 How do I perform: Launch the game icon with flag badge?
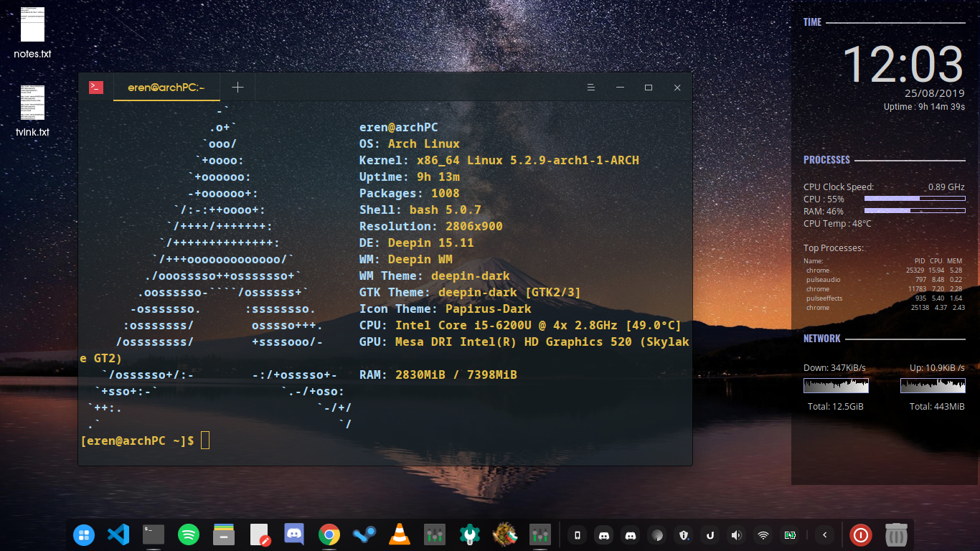pos(505,534)
